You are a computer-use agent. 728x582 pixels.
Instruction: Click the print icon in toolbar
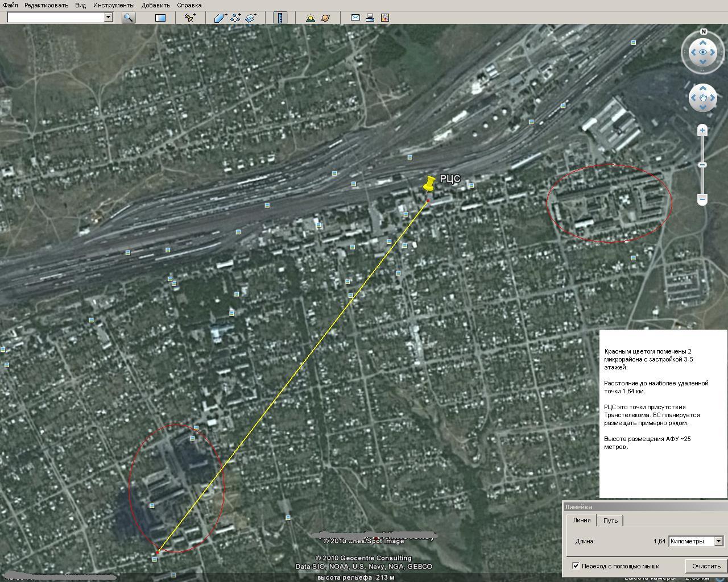[x=370, y=18]
